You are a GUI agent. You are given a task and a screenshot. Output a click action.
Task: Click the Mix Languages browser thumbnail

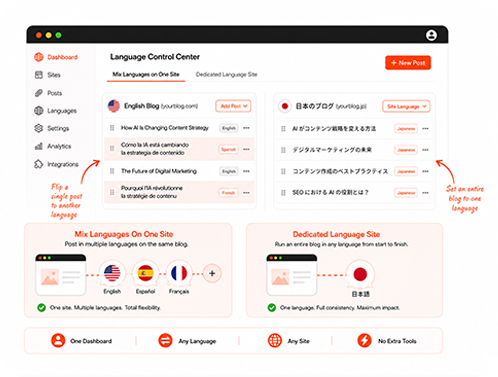(x=61, y=275)
